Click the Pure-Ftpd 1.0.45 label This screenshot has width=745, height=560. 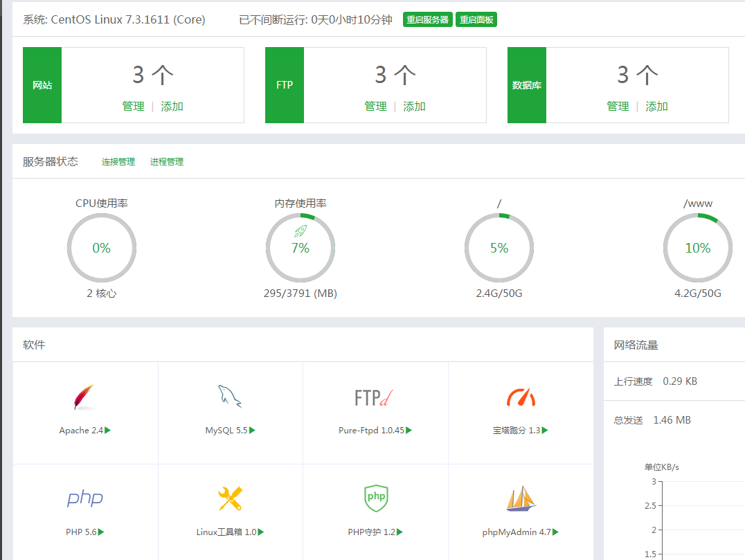pos(371,431)
